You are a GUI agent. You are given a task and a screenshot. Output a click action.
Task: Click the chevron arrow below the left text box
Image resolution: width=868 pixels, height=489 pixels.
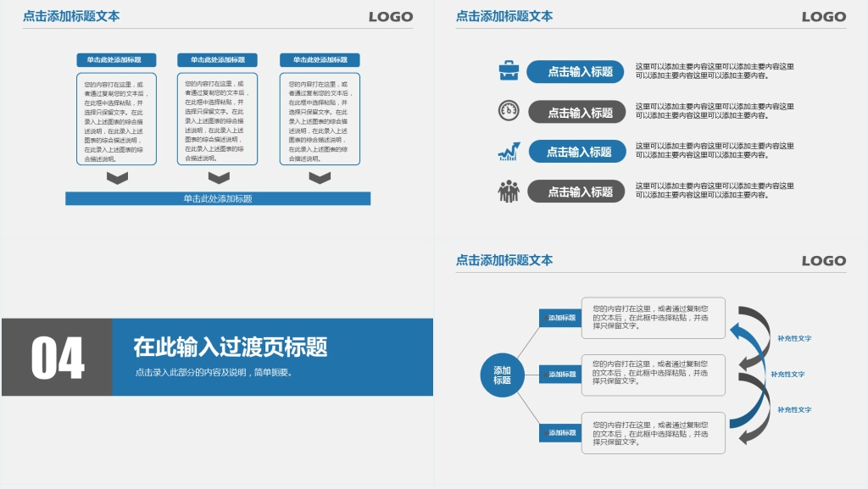coord(117,178)
